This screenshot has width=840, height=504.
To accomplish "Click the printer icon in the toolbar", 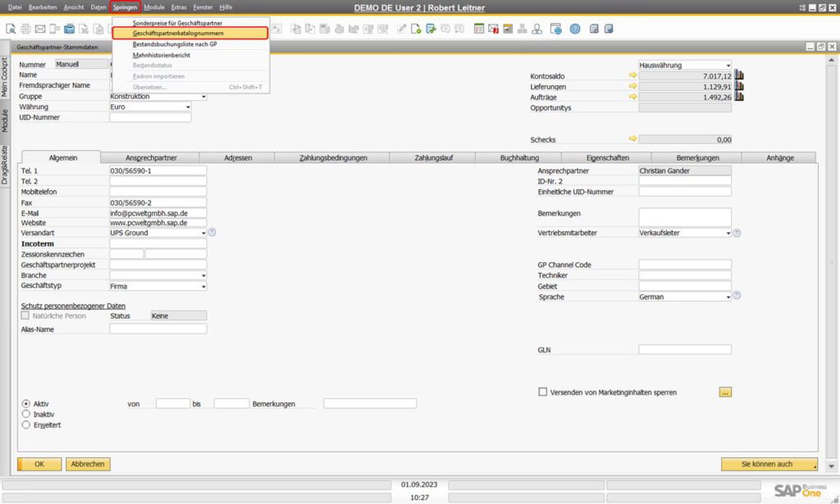I will click(26, 29).
